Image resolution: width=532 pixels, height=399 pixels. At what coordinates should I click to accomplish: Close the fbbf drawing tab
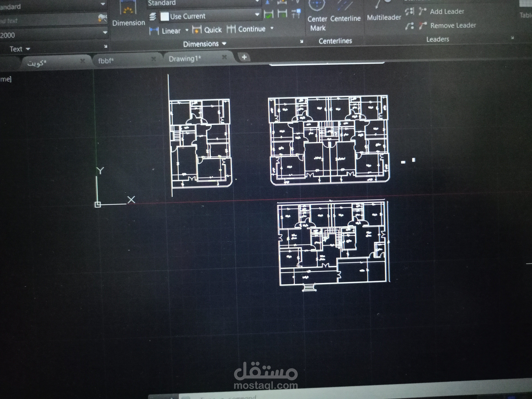click(153, 59)
